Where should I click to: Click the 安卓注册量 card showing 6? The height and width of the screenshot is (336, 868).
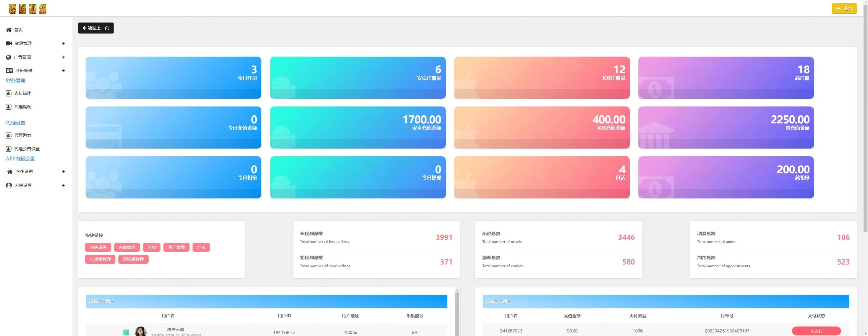click(358, 78)
